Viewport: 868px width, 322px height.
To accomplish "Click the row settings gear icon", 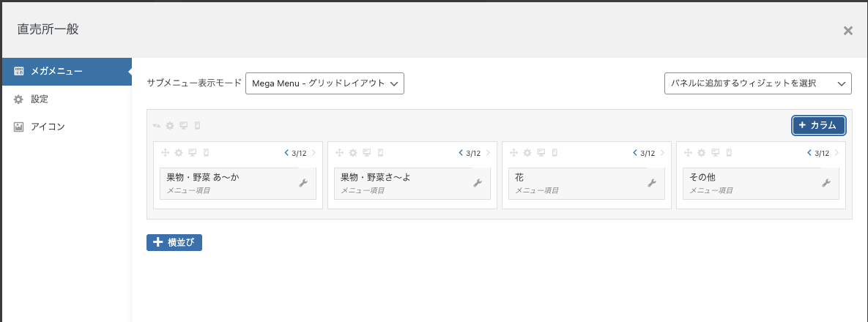I will [170, 126].
